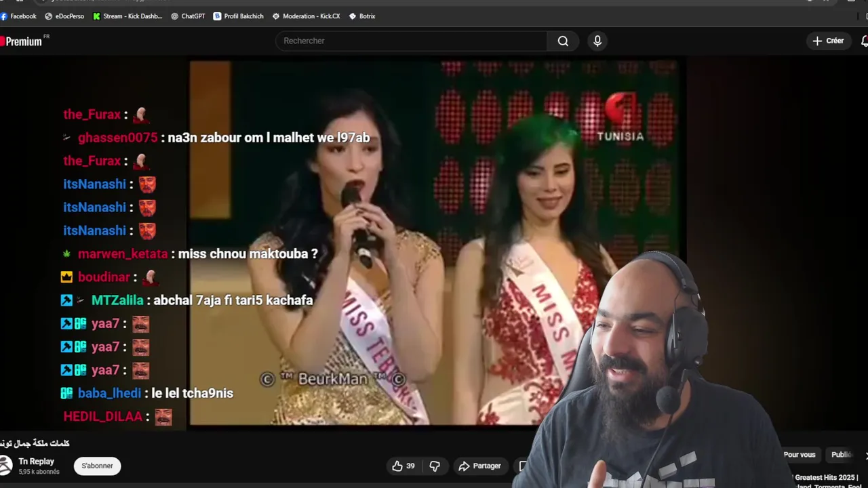
Task: Open the eDocPerso bookmark
Action: [64, 16]
